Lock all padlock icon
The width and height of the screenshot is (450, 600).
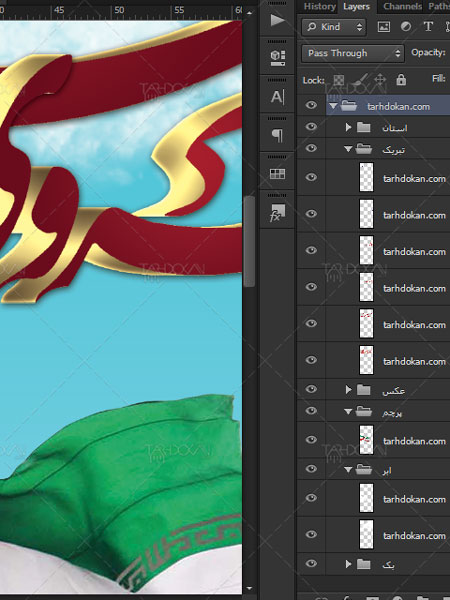click(401, 80)
